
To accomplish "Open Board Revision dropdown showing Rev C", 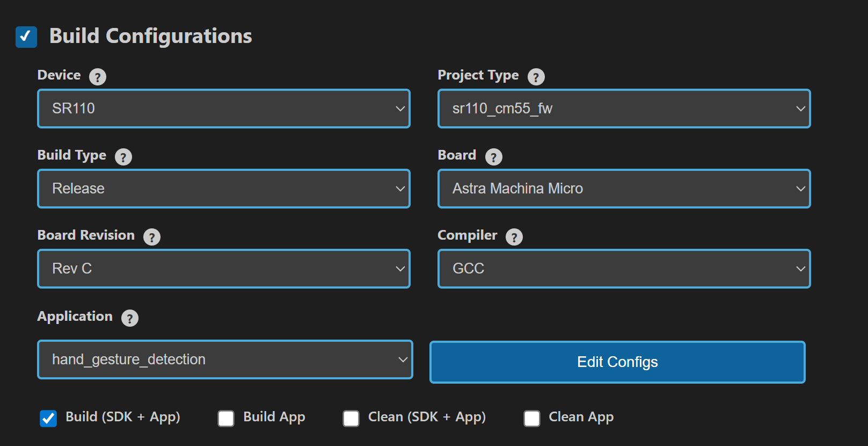I will [224, 269].
